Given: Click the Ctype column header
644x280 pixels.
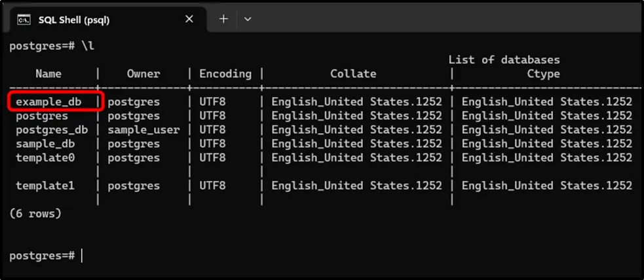Looking at the screenshot, I should click(543, 74).
